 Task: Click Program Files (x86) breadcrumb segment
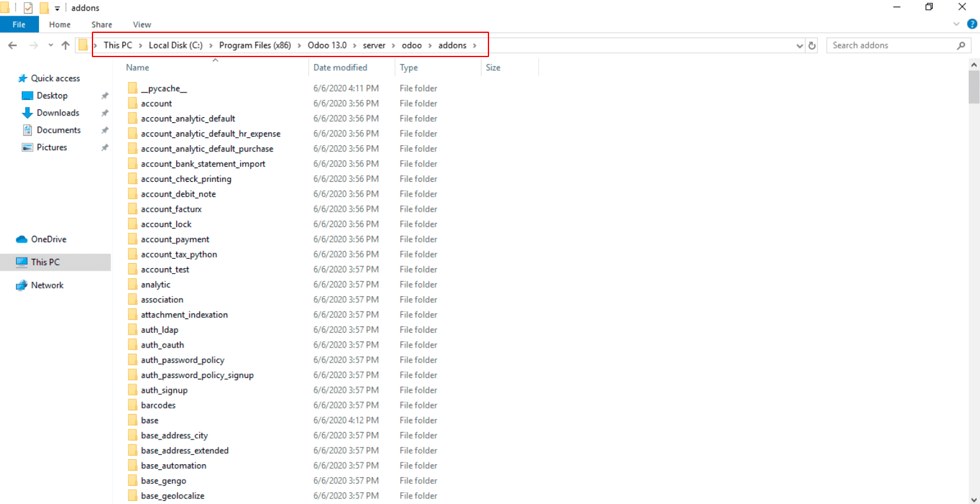[x=255, y=45]
